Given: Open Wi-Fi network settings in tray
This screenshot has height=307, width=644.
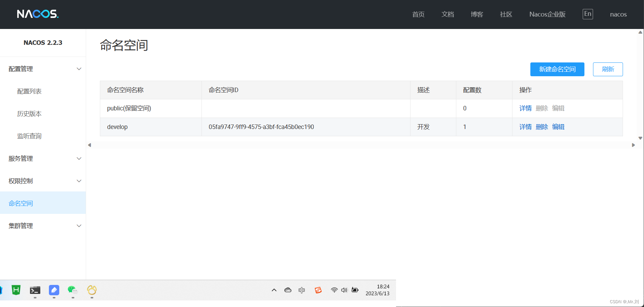Looking at the screenshot, I should pos(334,290).
